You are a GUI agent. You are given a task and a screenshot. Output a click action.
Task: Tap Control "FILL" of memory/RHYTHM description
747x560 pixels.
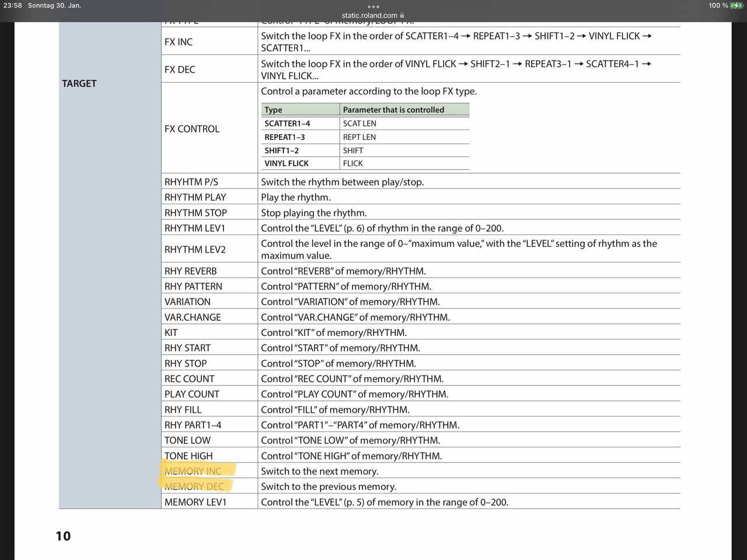coord(335,409)
